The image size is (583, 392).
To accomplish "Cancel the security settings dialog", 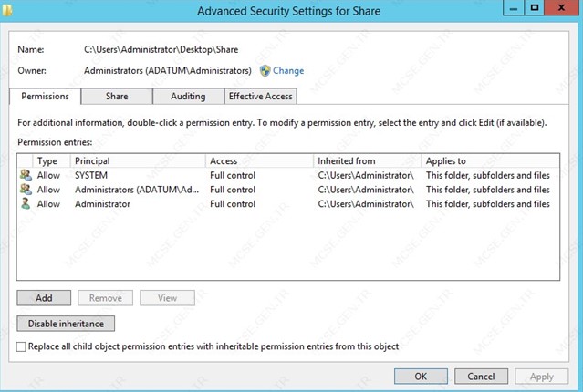I will 481,377.
